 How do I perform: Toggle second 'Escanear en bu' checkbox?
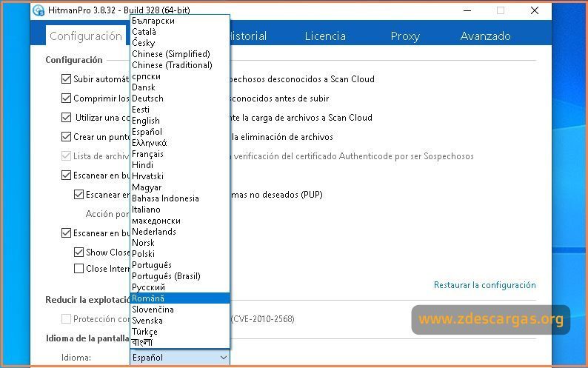[x=66, y=233]
